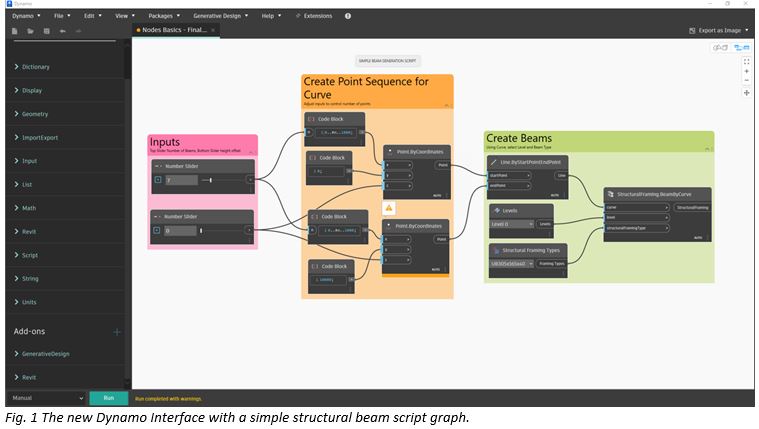Click the New file icon in toolbar
Screen dimensions: 759x429
pos(15,31)
